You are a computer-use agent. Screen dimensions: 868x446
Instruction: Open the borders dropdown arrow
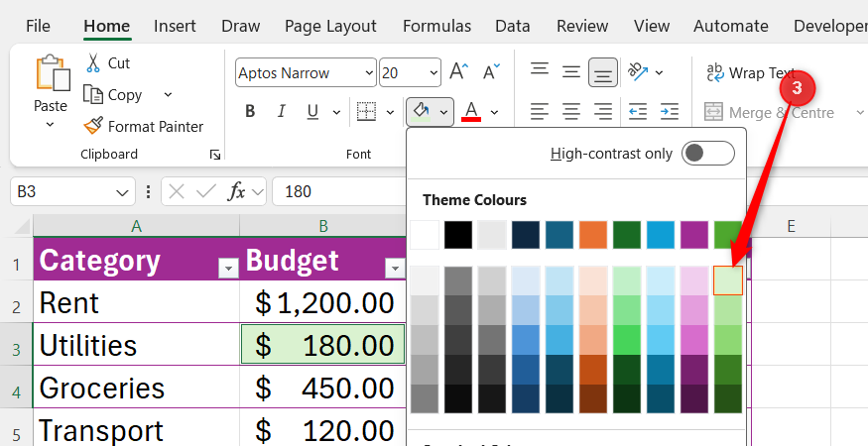point(390,112)
